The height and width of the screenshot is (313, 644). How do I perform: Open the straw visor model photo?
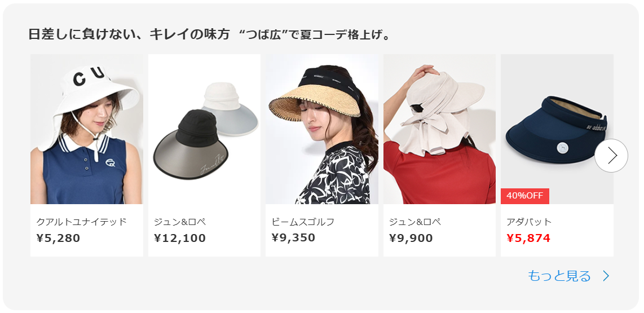click(x=321, y=129)
